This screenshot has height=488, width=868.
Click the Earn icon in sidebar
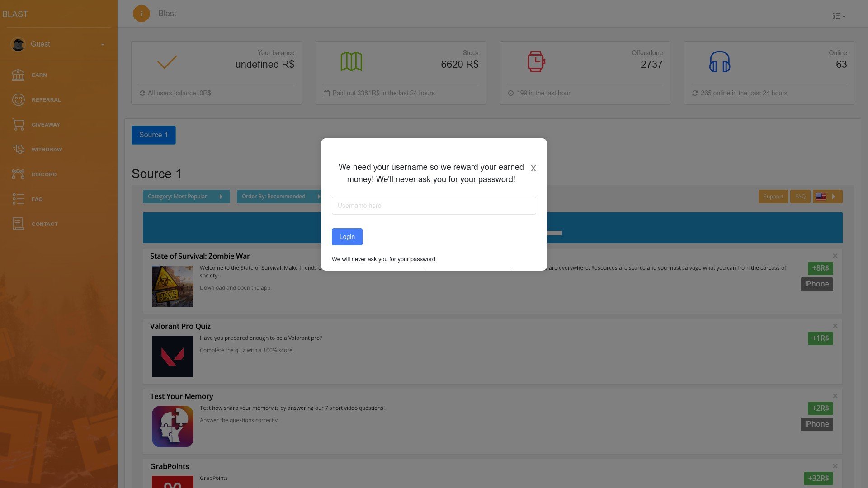(17, 75)
